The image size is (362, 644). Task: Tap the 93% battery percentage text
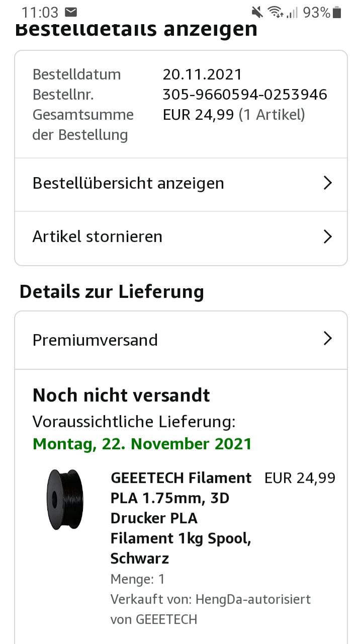point(316,12)
